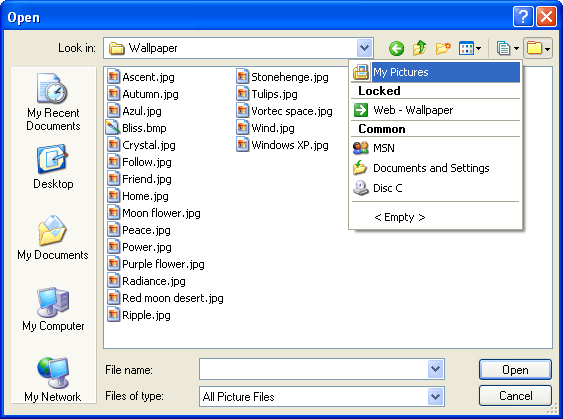Select My Pictures menu entry

pyautogui.click(x=436, y=72)
